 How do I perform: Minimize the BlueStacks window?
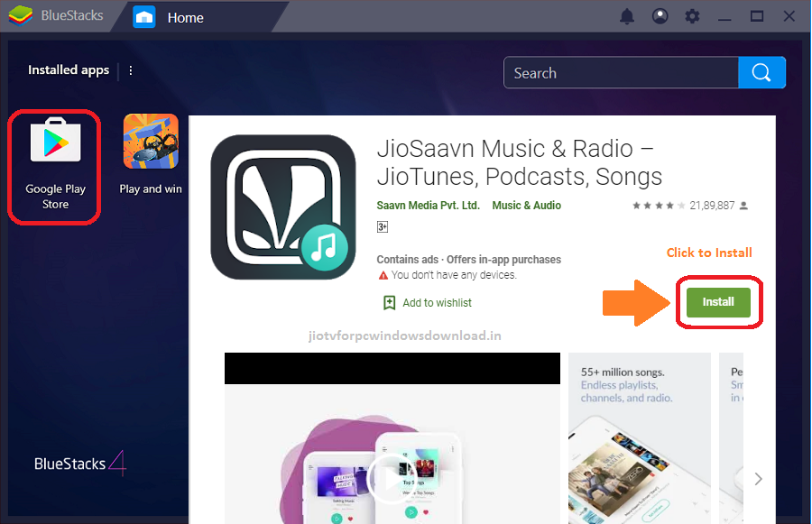coord(724,18)
